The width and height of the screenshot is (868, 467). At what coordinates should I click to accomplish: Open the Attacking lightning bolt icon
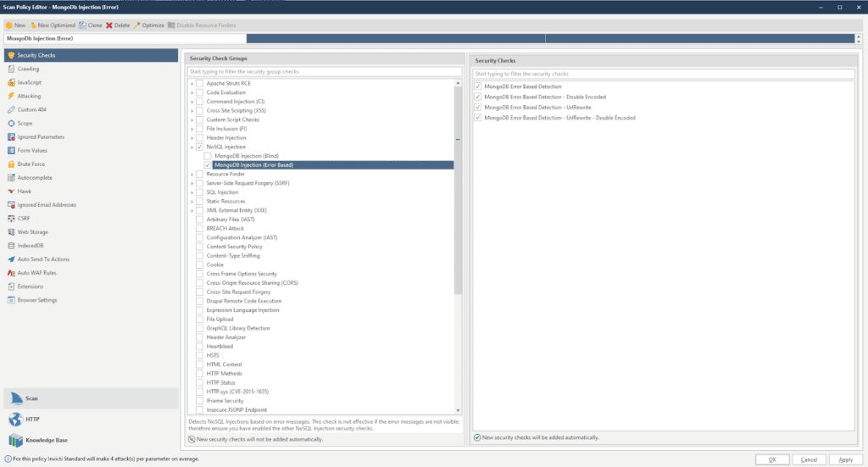(x=11, y=96)
